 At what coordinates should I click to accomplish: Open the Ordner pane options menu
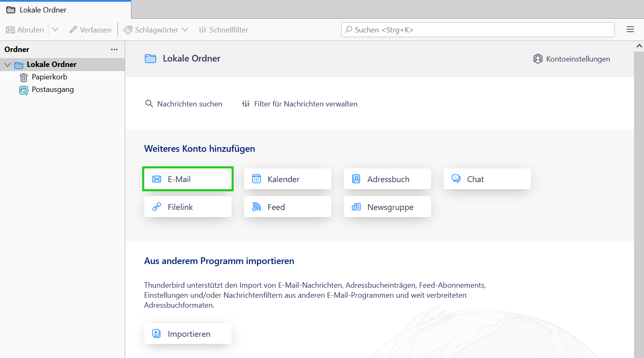tap(114, 49)
